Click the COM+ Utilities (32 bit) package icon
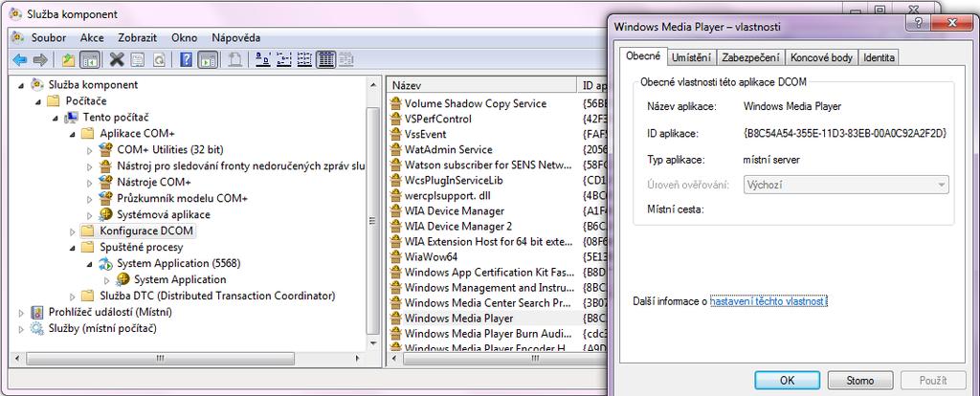This screenshot has height=396, width=980. tap(106, 149)
